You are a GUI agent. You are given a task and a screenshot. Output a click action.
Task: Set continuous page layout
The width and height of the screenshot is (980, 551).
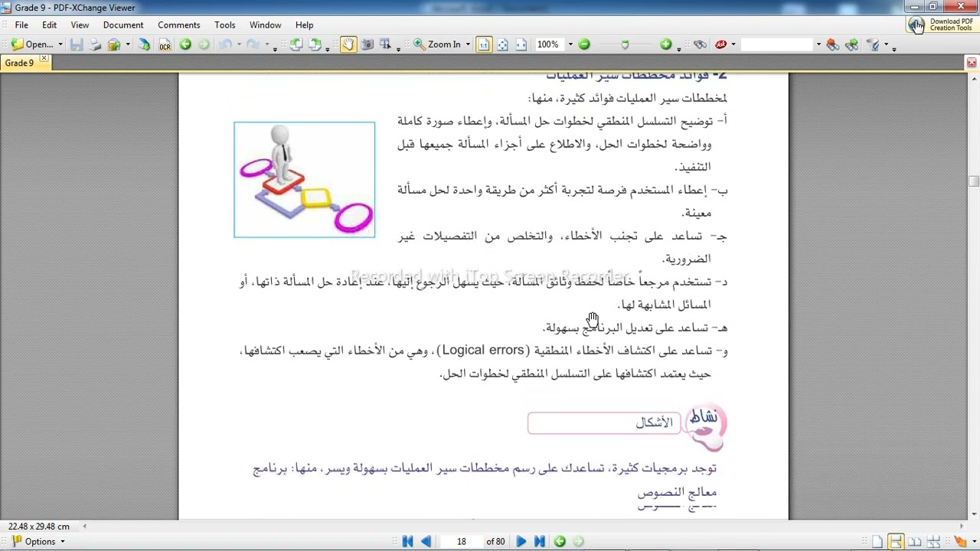896,542
